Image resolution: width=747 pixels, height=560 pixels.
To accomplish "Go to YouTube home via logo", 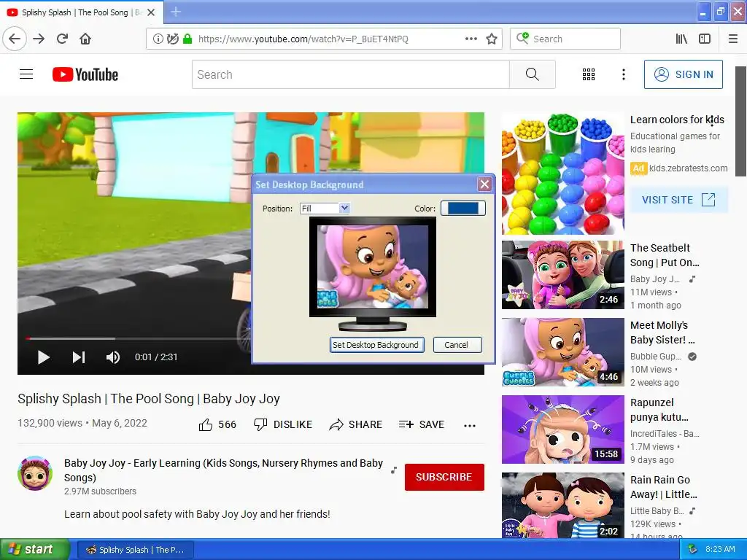I will (x=85, y=74).
